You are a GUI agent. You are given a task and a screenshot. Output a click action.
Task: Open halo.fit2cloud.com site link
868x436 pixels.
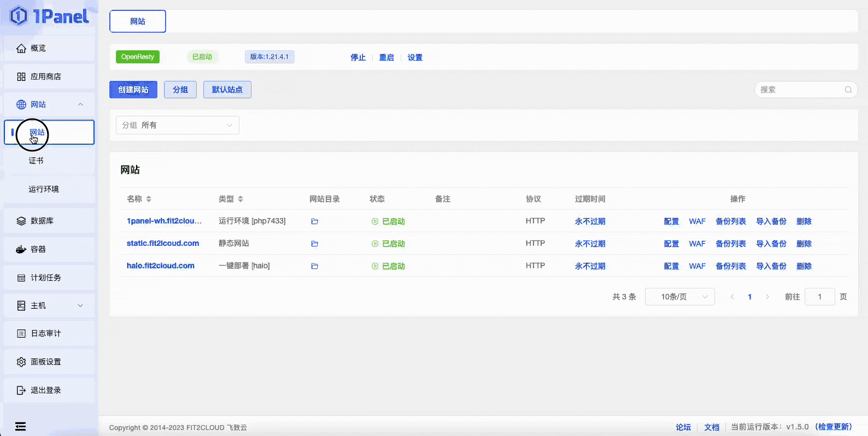(161, 266)
